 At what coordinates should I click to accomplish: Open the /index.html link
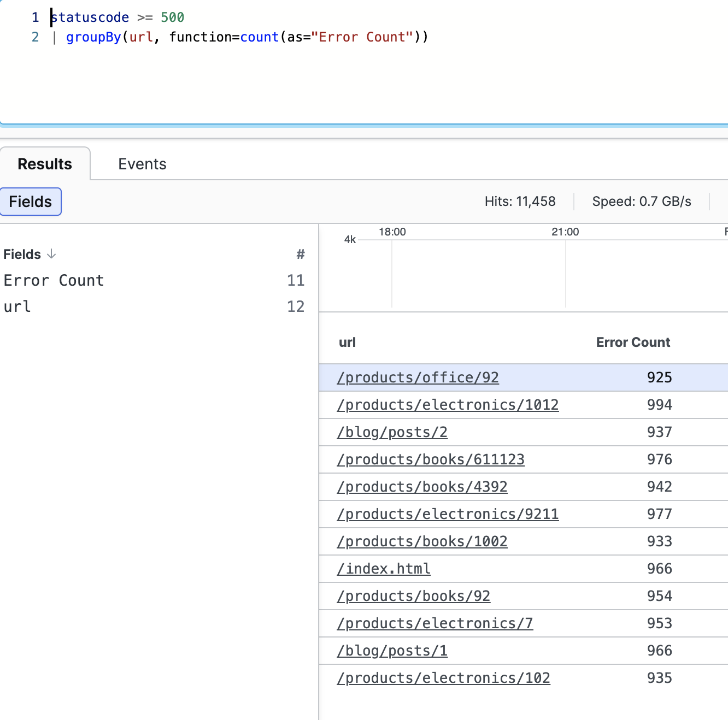[x=383, y=568]
